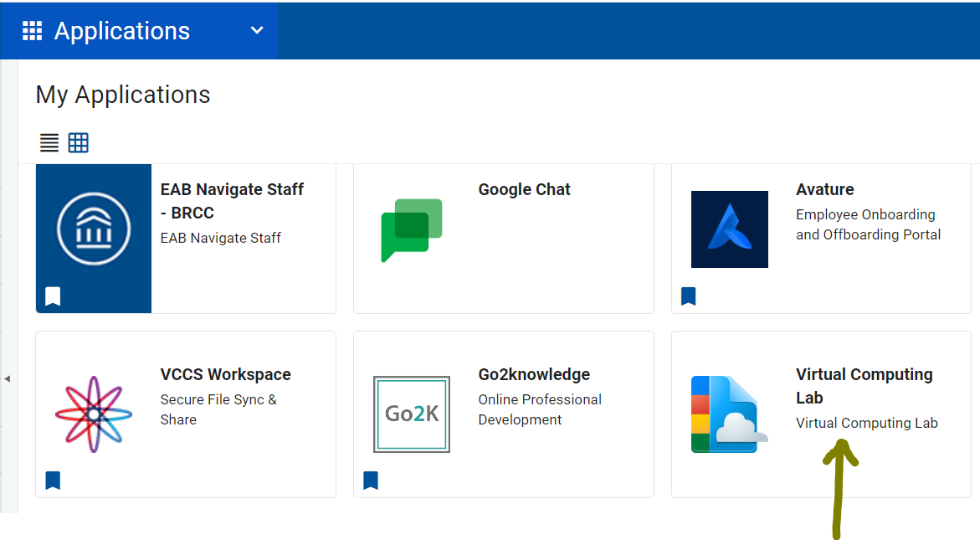Open the Applications grid launcher icon
This screenshot has height=540, width=980.
pyautogui.click(x=32, y=31)
